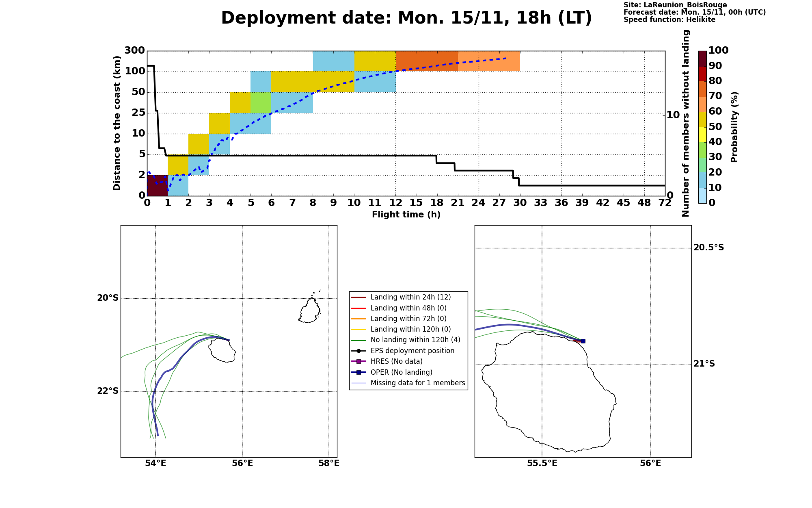Image resolution: width=812 pixels, height=508 pixels.
Task: Click the 'Speed function: Helikite' text
Action: [669, 20]
